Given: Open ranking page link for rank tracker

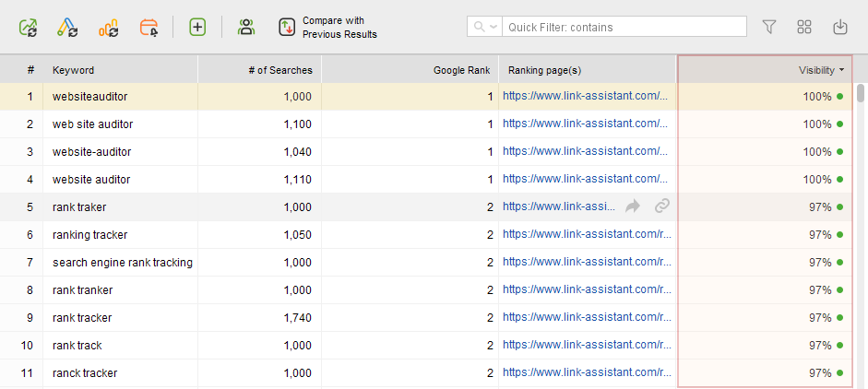Looking at the screenshot, I should pos(585,318).
